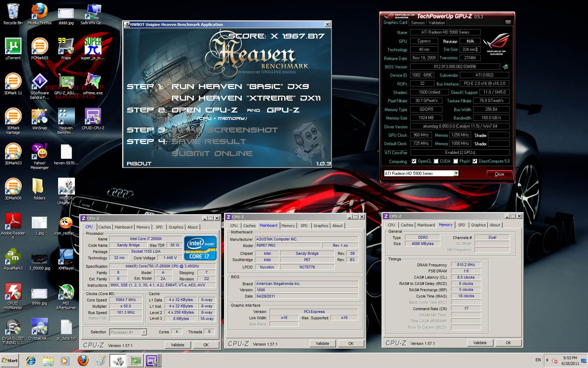Click OK in the CPU-Z Mainboard window
The height and width of the screenshot is (368, 588).
pos(351,343)
